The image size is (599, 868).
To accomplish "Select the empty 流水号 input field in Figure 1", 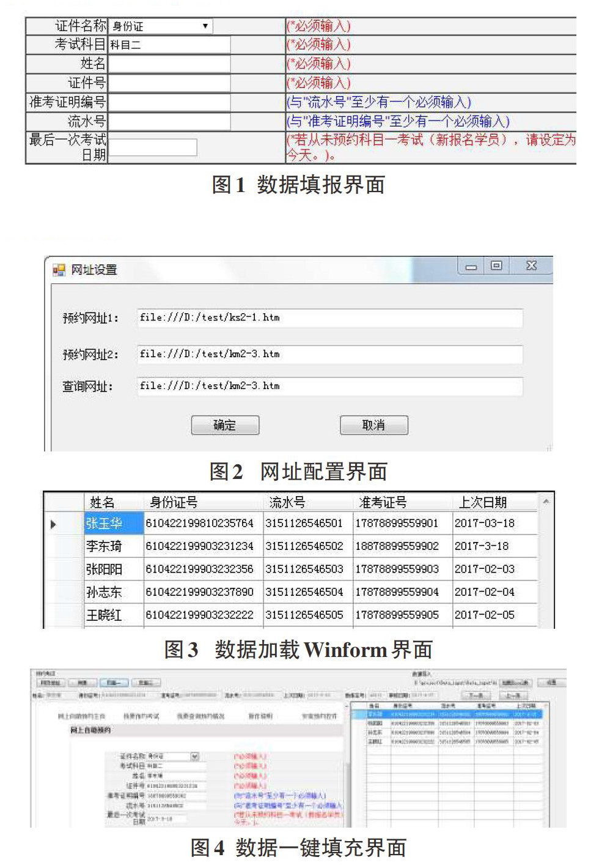I will click(x=170, y=121).
